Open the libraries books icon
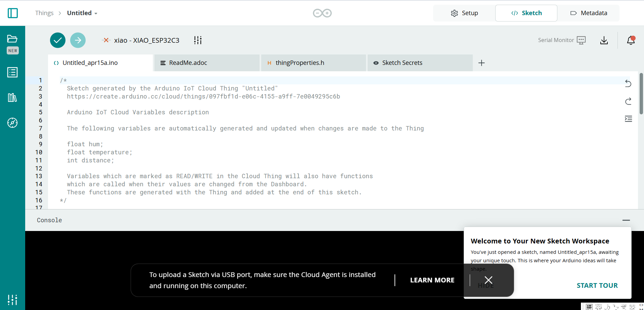644x310 pixels. pos(12,98)
